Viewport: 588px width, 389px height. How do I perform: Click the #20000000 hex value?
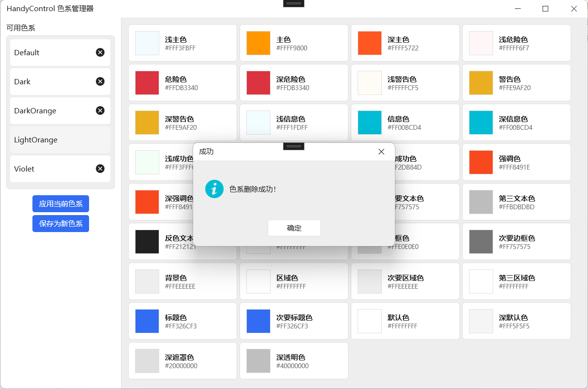pos(181,366)
